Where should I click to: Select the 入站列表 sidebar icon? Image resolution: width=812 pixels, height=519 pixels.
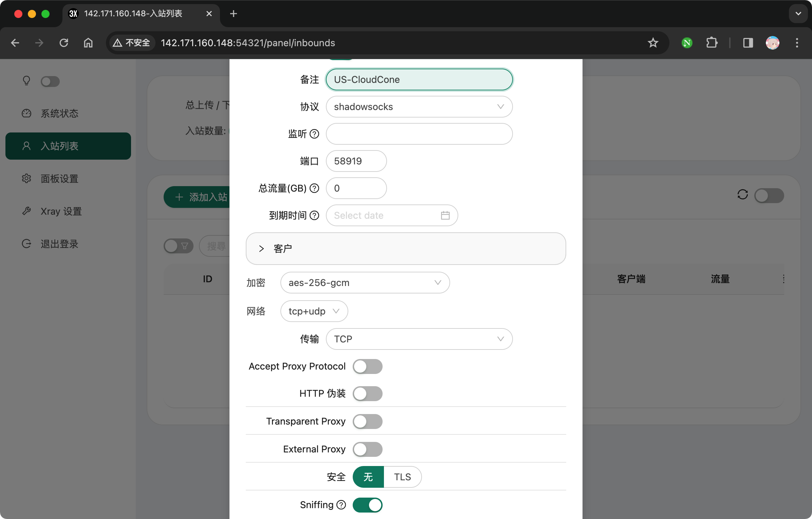coord(26,146)
